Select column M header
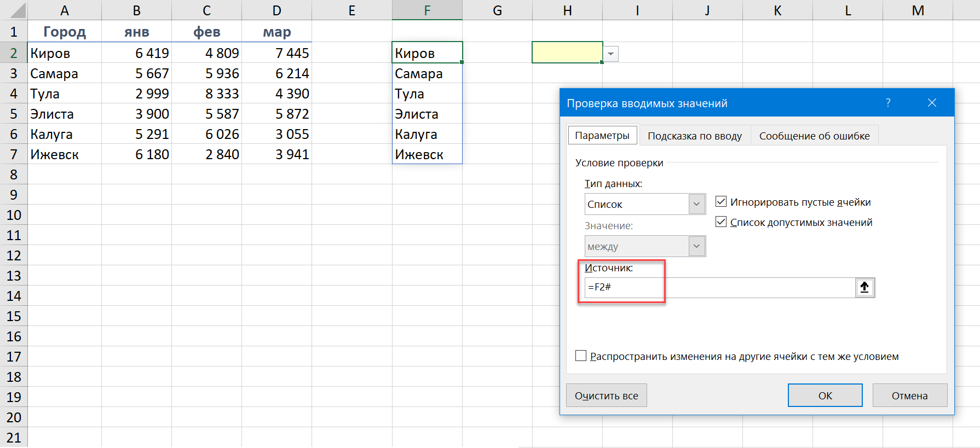This screenshot has height=448, width=980. click(x=918, y=10)
